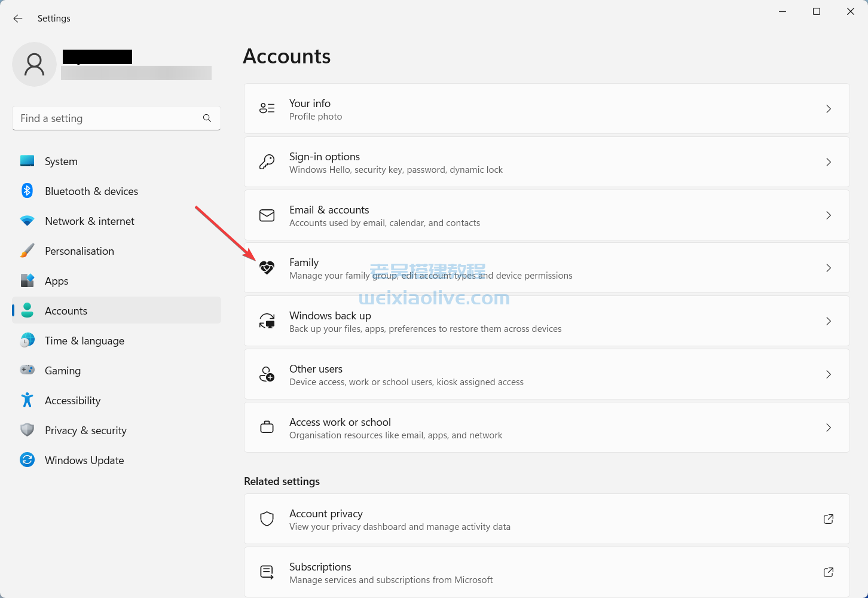This screenshot has height=598, width=868.
Task: Click the Other users add-person icon
Action: (267, 374)
